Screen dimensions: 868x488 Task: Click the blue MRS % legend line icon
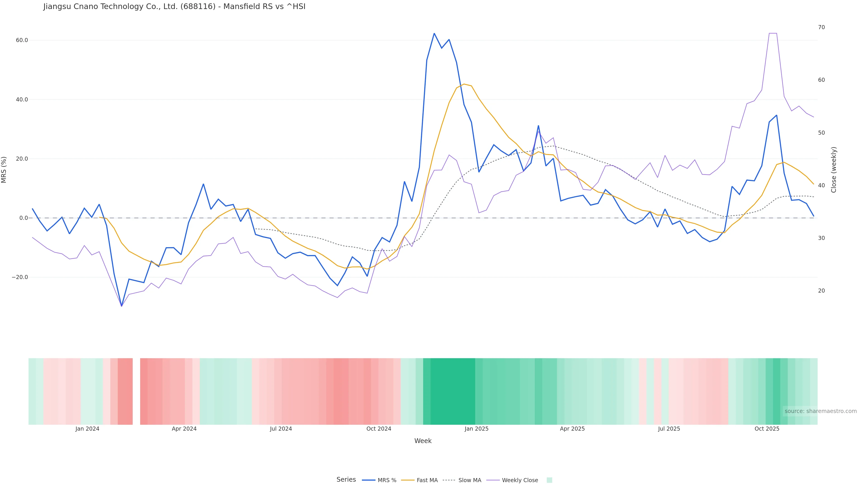pos(368,480)
